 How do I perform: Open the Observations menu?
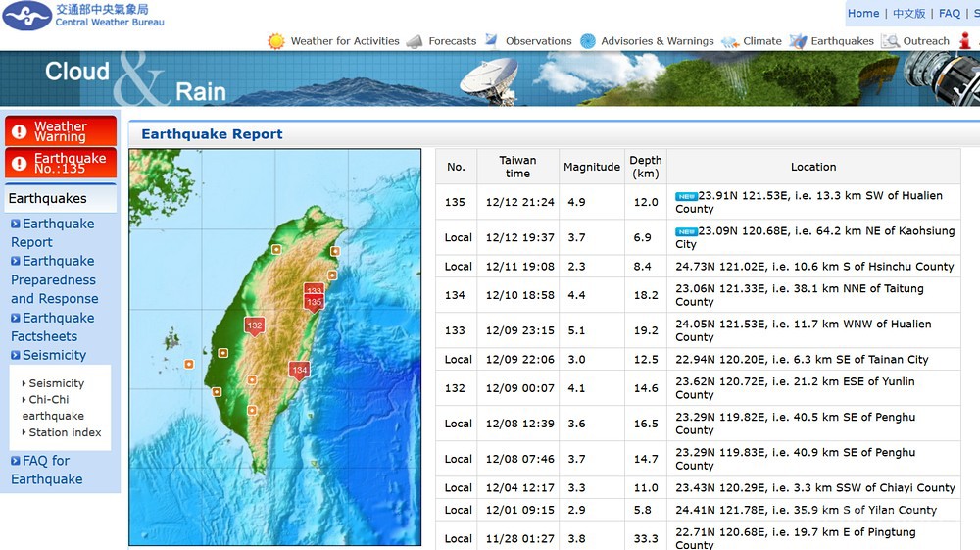click(x=538, y=41)
